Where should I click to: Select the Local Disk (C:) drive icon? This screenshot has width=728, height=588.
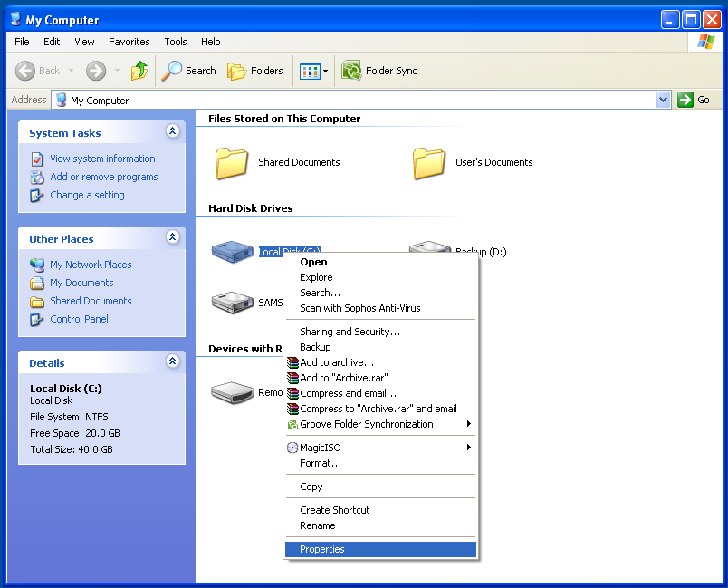[x=232, y=252]
